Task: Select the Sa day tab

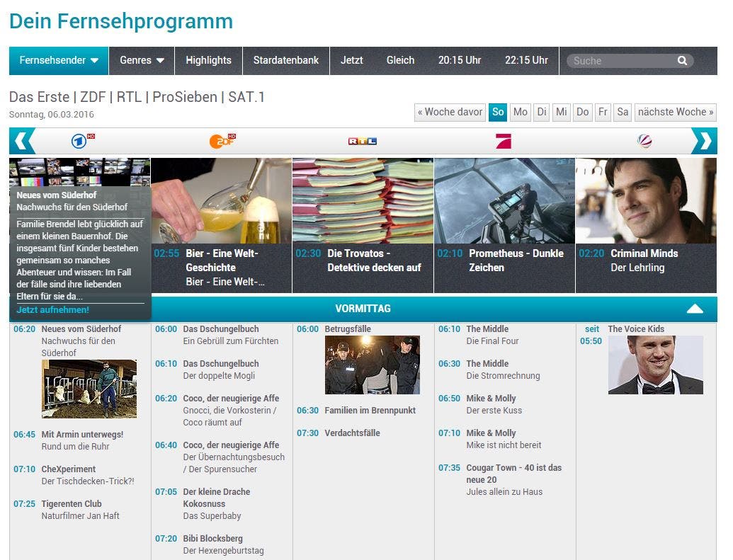Action: [x=623, y=112]
